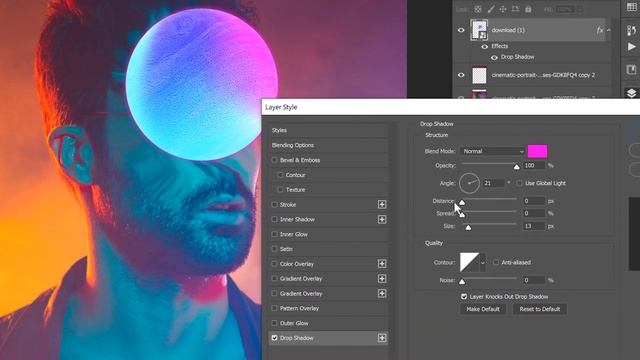Open the Layers stack panel icon
Screen dimensions: 640x360
click(631, 93)
